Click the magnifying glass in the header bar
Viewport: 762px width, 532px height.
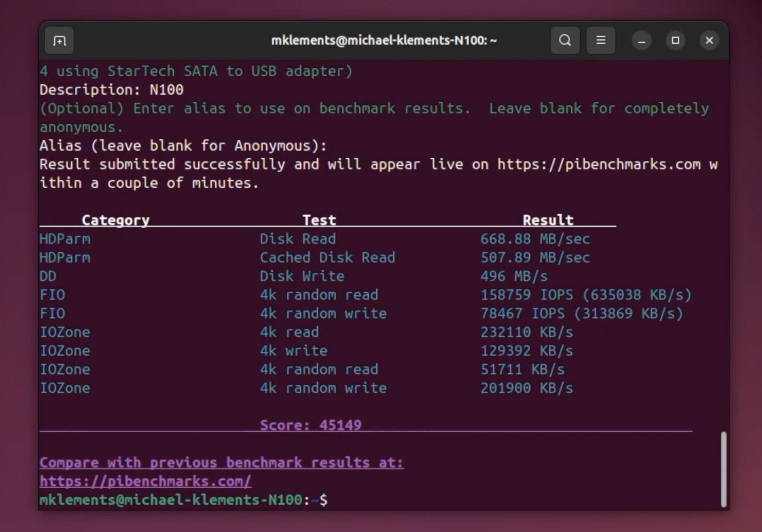565,40
